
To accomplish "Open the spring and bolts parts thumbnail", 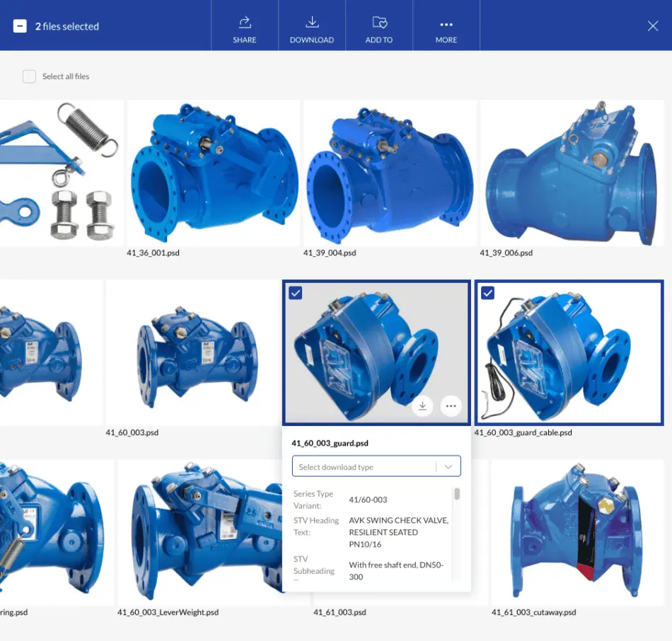I will pos(62,173).
